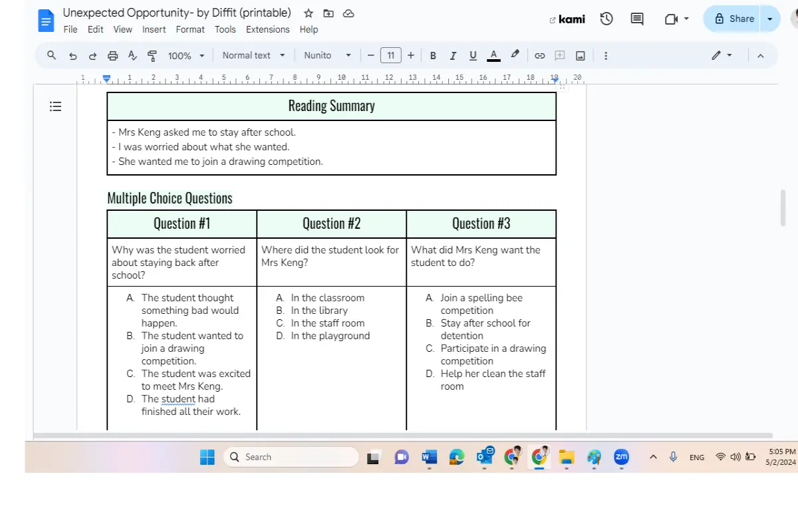Open version history clock icon

(x=606, y=19)
